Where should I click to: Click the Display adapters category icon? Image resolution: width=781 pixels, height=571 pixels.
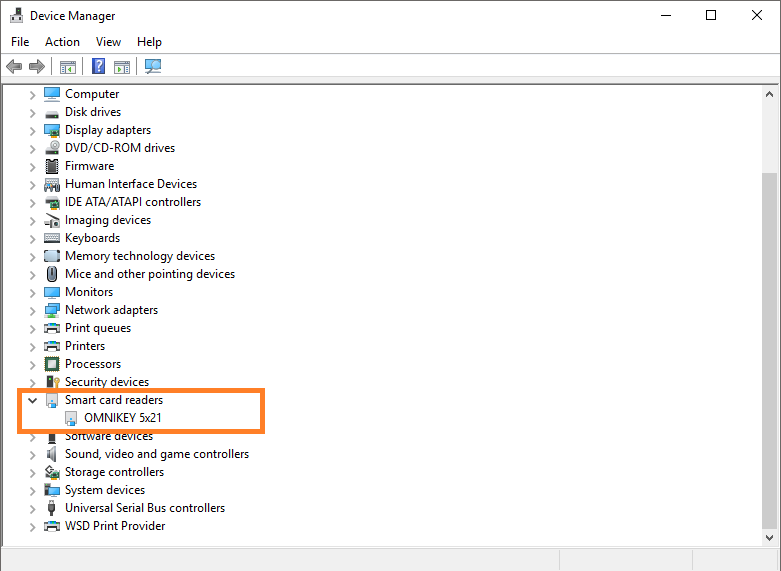(52, 130)
